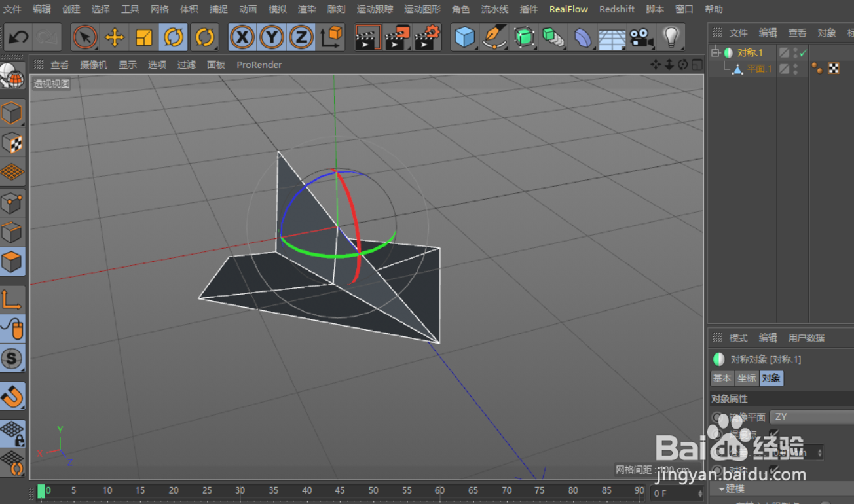
Task: Open the viewport 显示 menu
Action: tap(128, 65)
